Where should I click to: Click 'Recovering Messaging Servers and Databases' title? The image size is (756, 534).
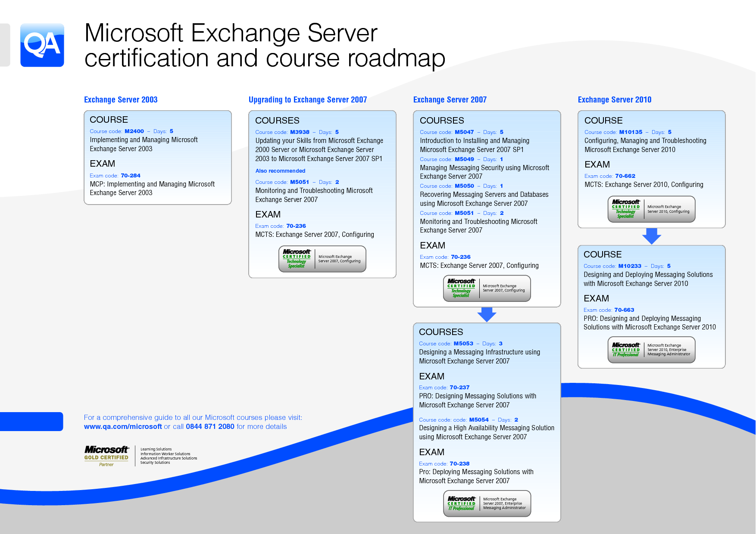tap(484, 195)
